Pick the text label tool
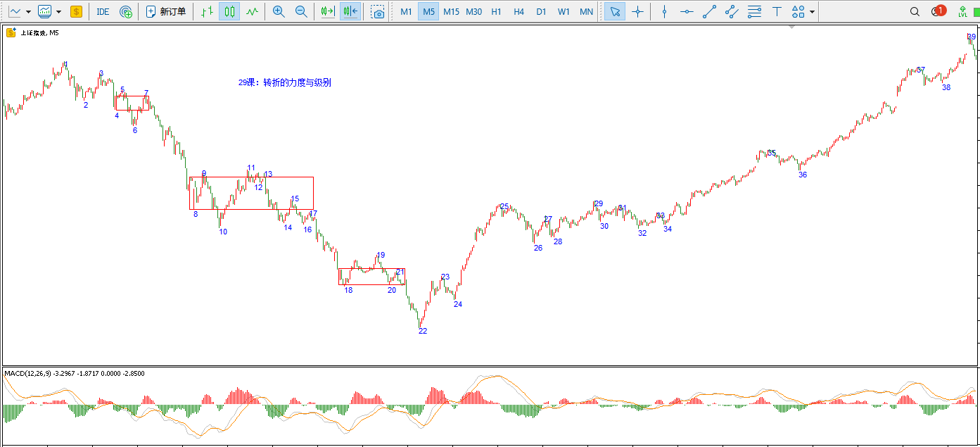Image resolution: width=980 pixels, height=447 pixels. [777, 11]
